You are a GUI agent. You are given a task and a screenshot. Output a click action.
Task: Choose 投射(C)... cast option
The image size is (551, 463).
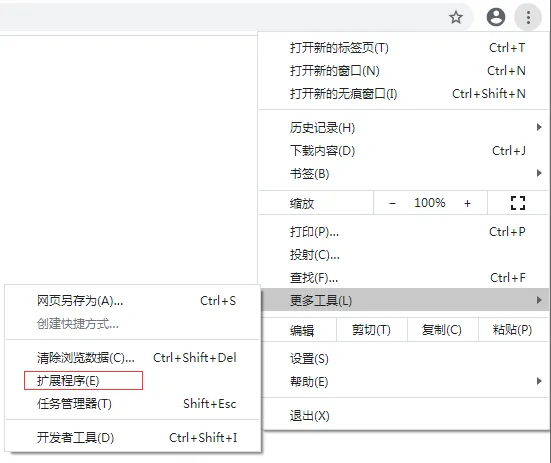[403, 255]
